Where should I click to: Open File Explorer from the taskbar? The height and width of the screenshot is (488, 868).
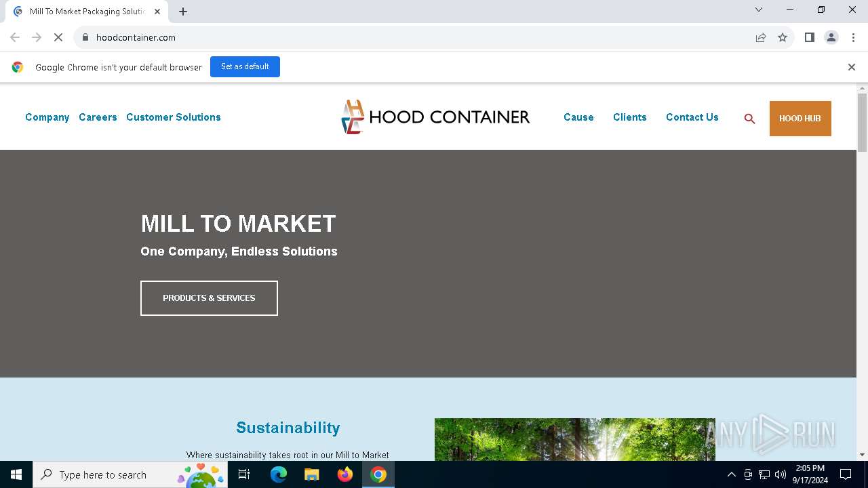tap(312, 474)
